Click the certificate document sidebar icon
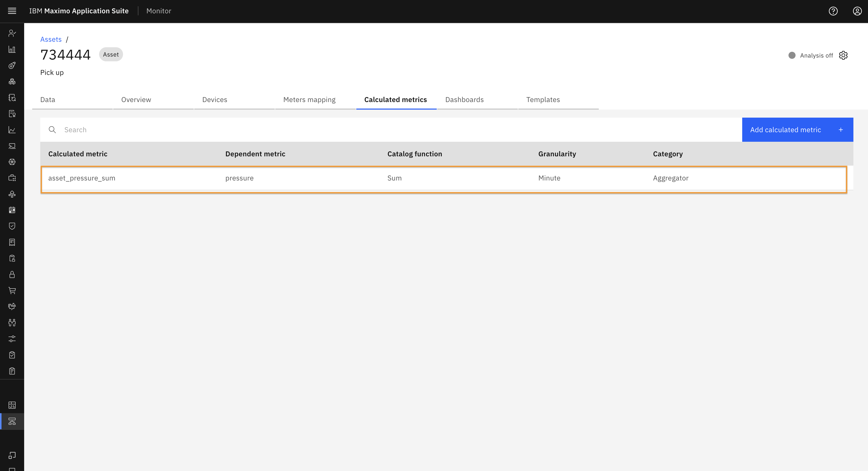Image resolution: width=868 pixels, height=471 pixels. point(12,114)
